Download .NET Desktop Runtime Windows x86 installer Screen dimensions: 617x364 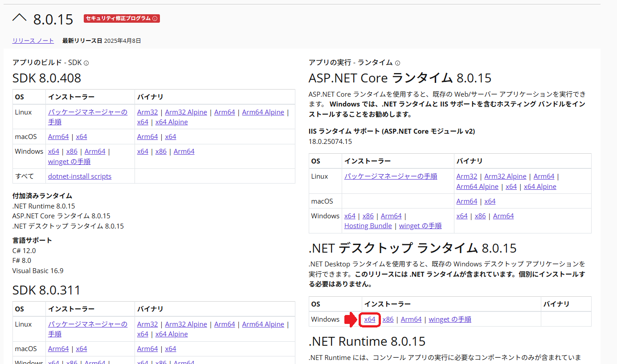[388, 319]
